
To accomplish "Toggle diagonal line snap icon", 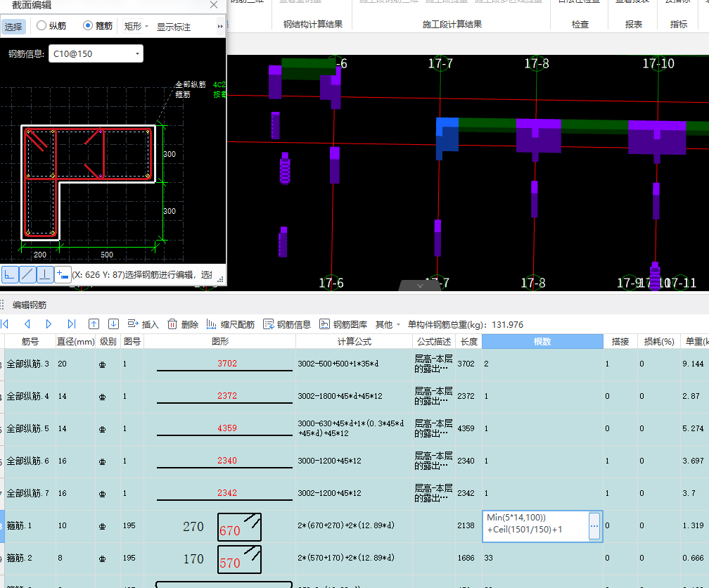I will pyautogui.click(x=27, y=274).
